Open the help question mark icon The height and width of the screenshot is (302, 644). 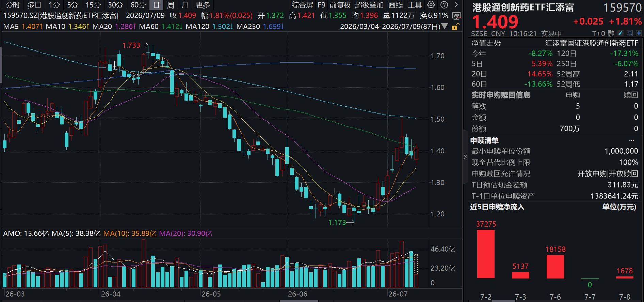pyautogui.click(x=444, y=5)
